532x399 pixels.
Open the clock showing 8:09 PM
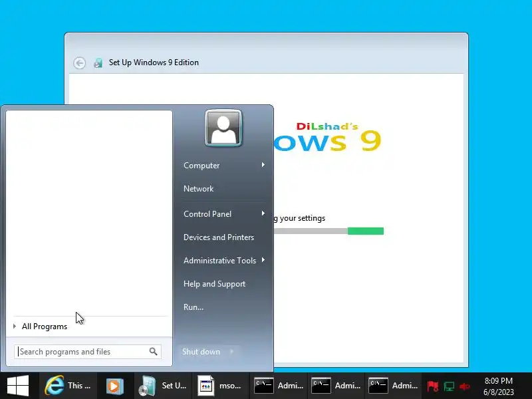coord(498,386)
